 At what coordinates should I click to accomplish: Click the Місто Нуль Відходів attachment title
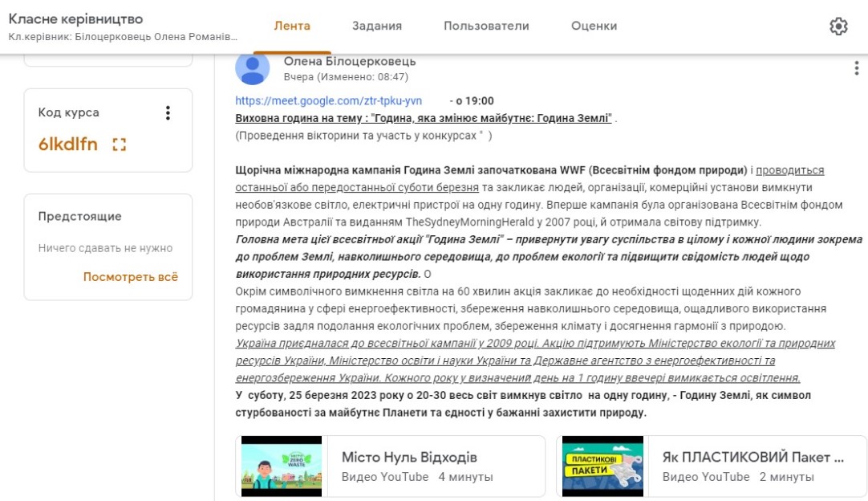[409, 457]
